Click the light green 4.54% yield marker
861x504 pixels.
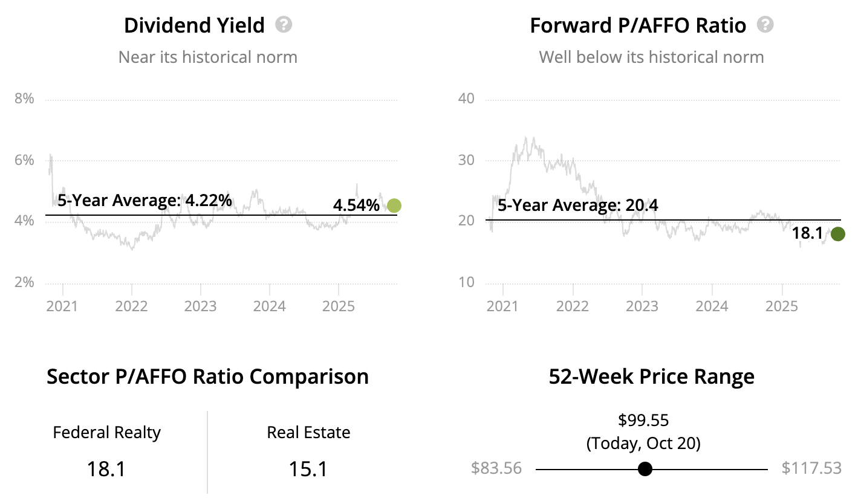(394, 206)
